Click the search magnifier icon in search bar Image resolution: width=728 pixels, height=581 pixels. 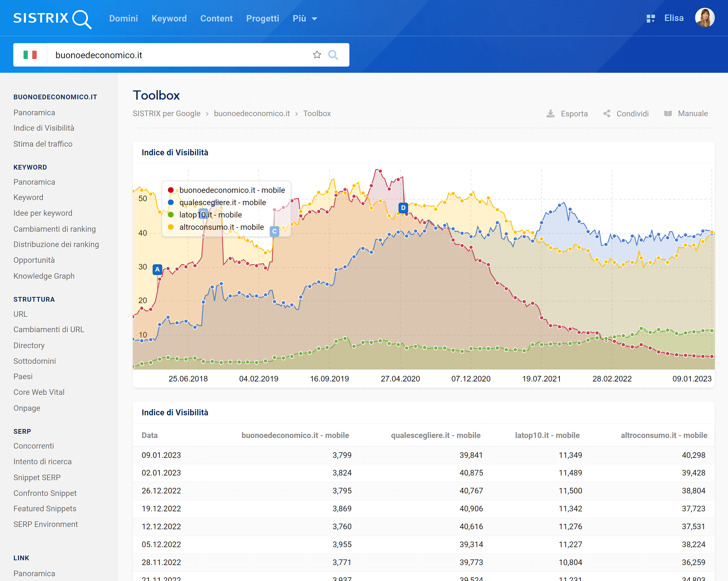(x=333, y=55)
